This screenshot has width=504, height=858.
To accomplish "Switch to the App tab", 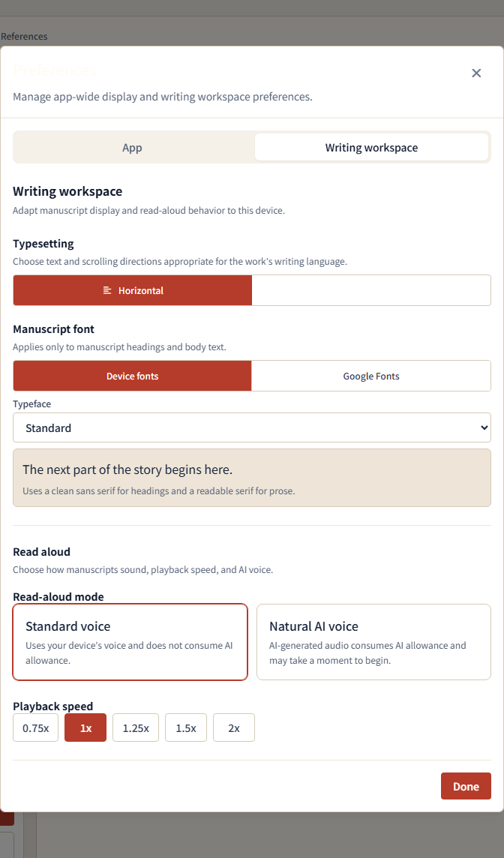I will click(x=133, y=148).
